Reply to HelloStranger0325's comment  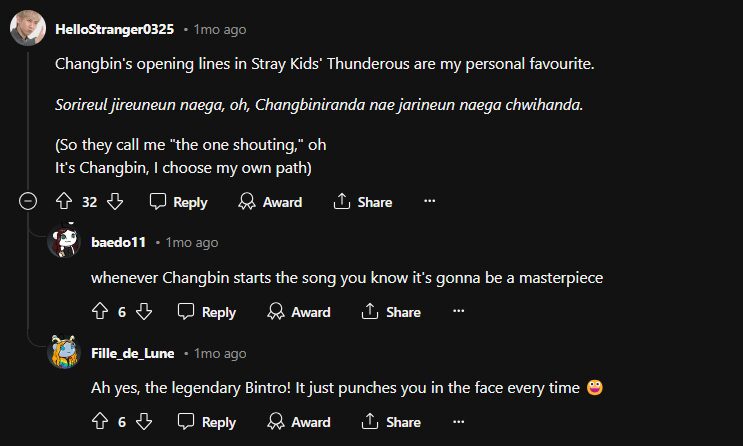178,202
